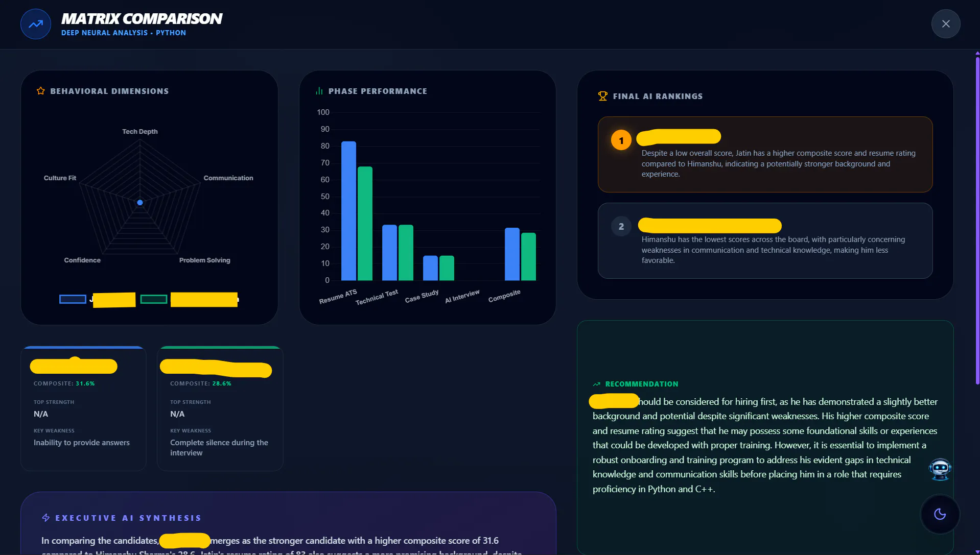Viewport: 980px width, 555px height.
Task: Toggle the green legend swatch in the radar chart
Action: (x=154, y=299)
